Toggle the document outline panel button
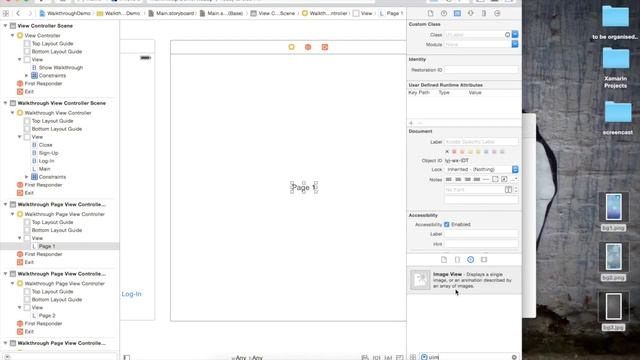The image size is (640, 360). tap(127, 358)
